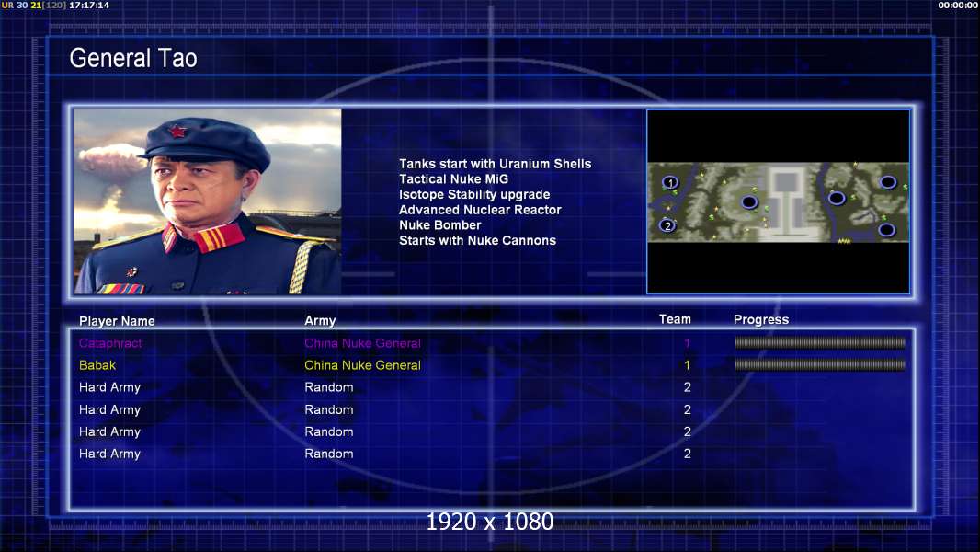
Task: Click start position marker 1 on minimap
Action: 670,182
